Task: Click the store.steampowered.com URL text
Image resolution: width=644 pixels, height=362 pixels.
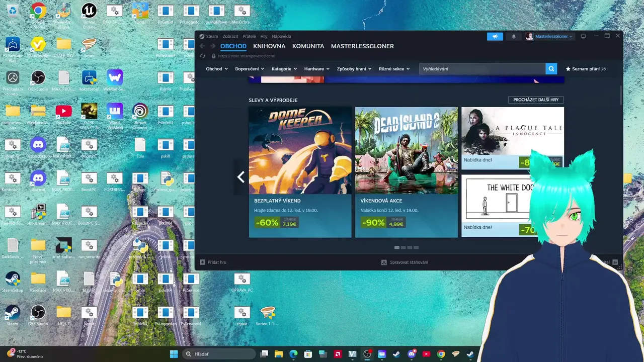Action: pyautogui.click(x=247, y=56)
